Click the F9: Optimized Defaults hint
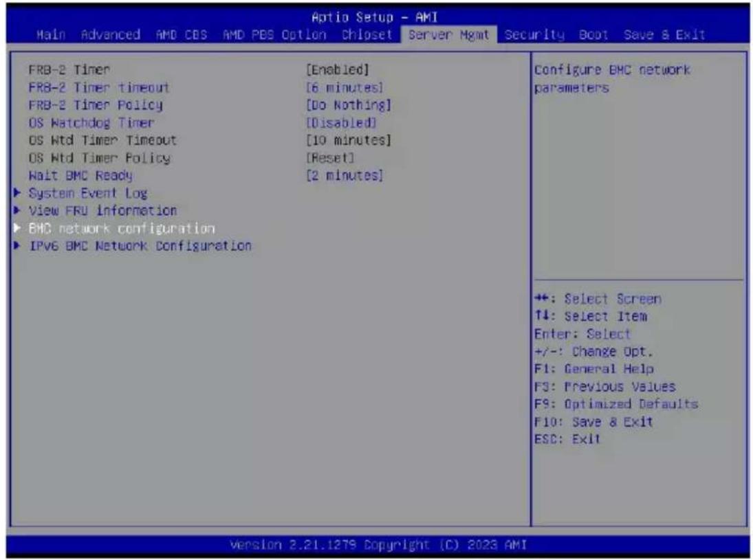 tap(616, 404)
